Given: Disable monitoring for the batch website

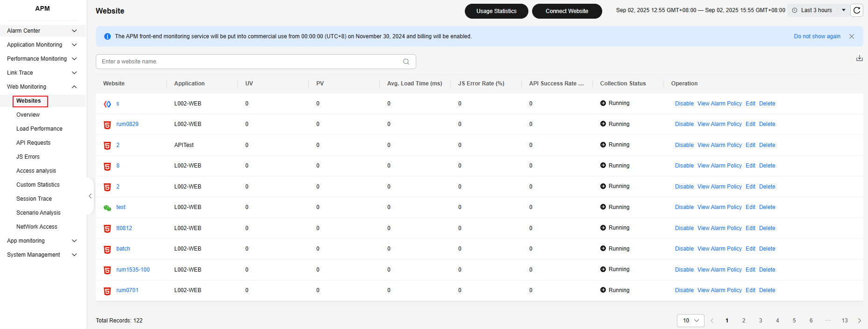Looking at the screenshot, I should click(x=684, y=249).
